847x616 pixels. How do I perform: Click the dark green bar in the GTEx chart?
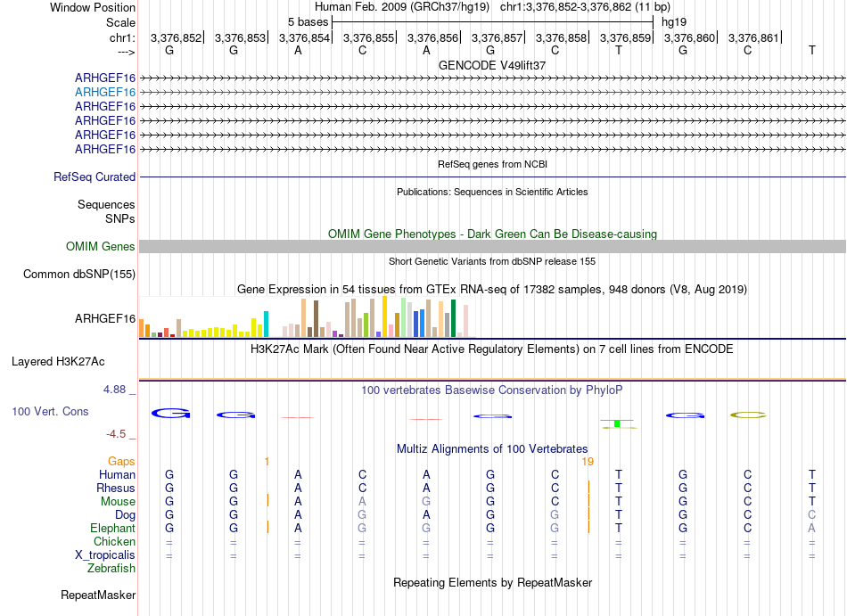(x=453, y=318)
